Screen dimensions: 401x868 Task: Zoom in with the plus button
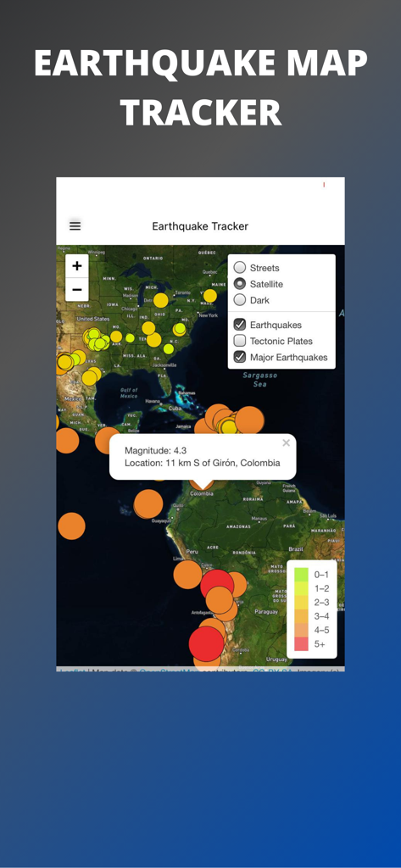[77, 266]
